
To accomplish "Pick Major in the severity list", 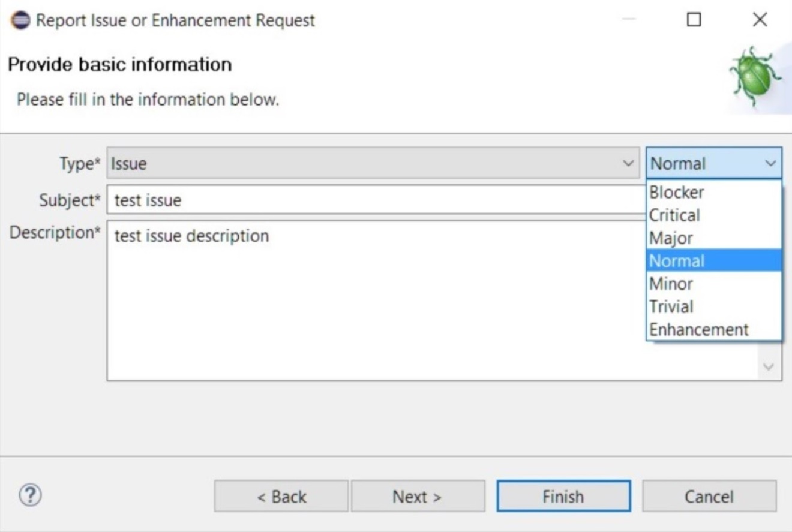I will (714, 238).
